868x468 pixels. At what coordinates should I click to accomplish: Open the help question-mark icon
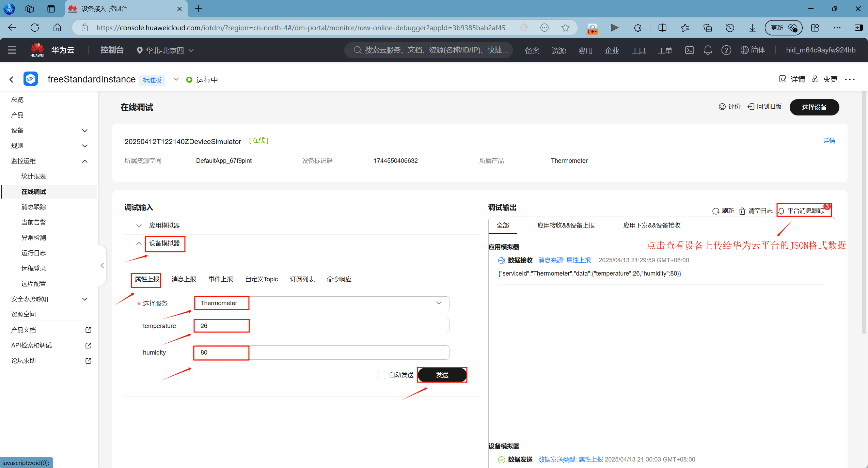pyautogui.click(x=726, y=50)
